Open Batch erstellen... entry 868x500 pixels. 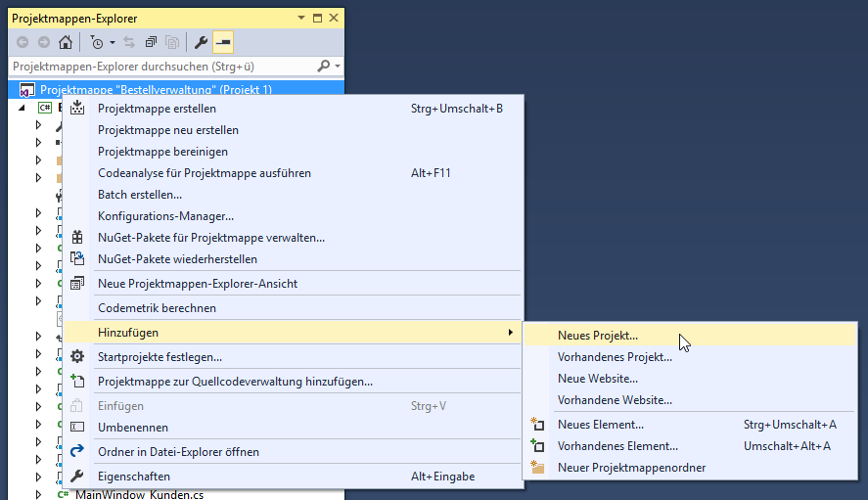click(x=293, y=195)
